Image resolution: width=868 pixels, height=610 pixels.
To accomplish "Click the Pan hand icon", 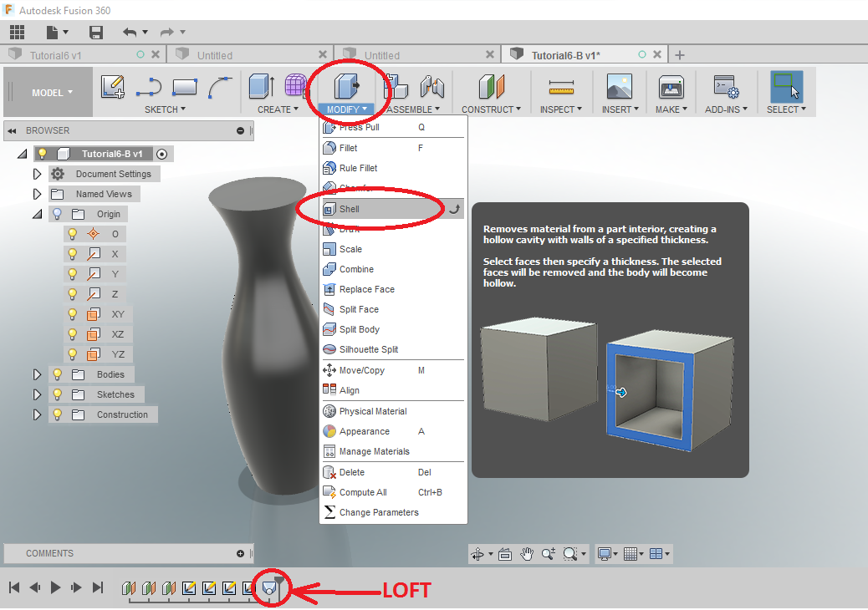I will [x=527, y=553].
